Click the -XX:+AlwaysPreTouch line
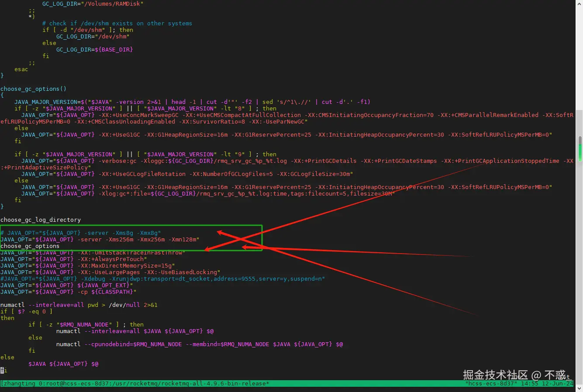 point(73,259)
